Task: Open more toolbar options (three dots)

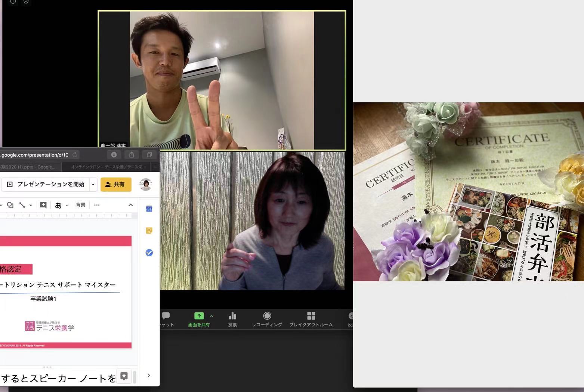Action: coord(97,205)
